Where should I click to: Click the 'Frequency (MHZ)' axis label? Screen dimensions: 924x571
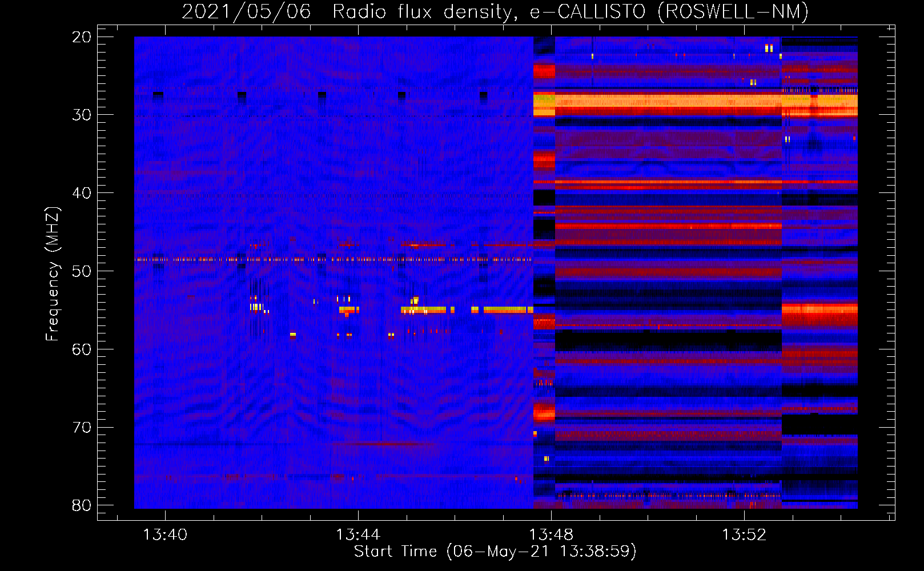(53, 274)
